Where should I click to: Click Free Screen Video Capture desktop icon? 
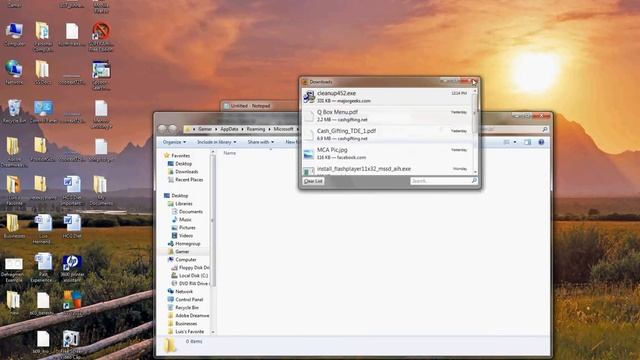(71, 345)
